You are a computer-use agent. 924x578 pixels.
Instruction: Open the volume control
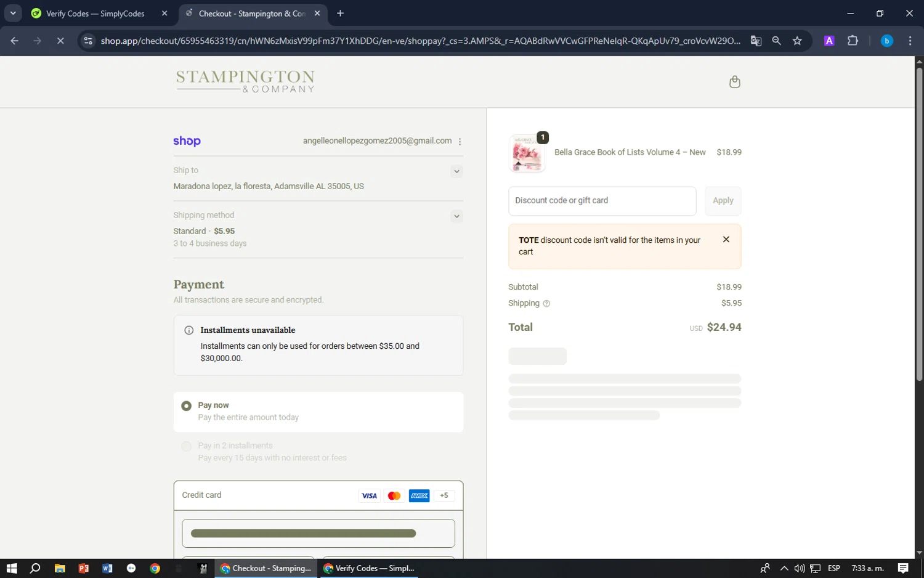pyautogui.click(x=799, y=568)
